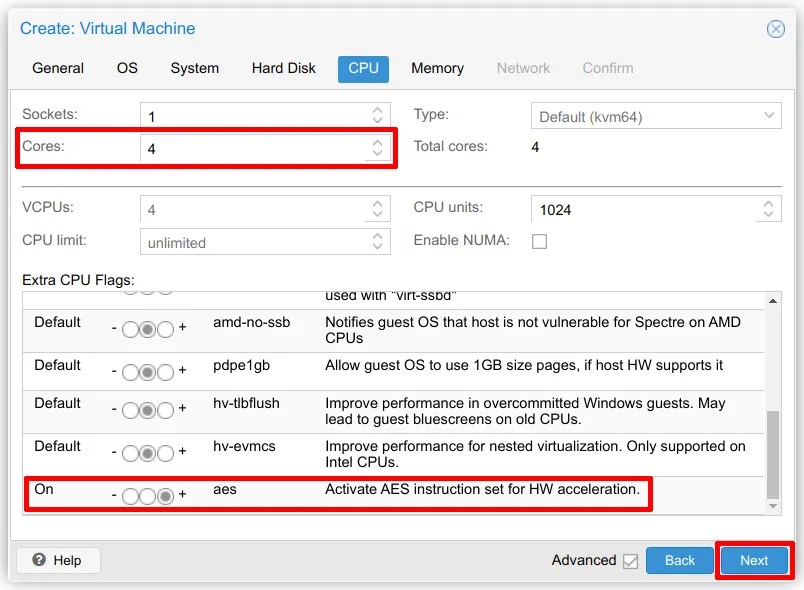The width and height of the screenshot is (804, 590).
Task: Go to the System tab
Action: point(194,68)
